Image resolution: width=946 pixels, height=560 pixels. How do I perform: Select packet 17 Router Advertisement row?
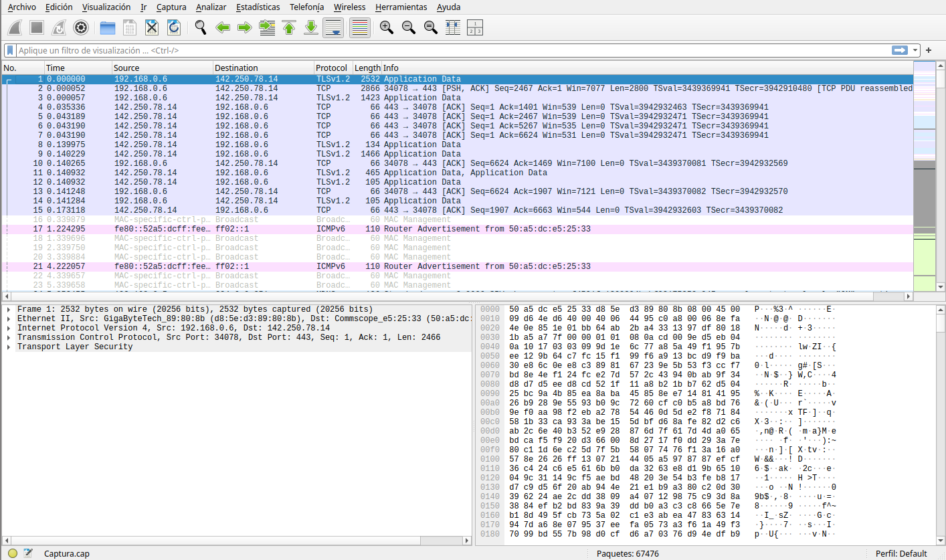click(x=457, y=229)
